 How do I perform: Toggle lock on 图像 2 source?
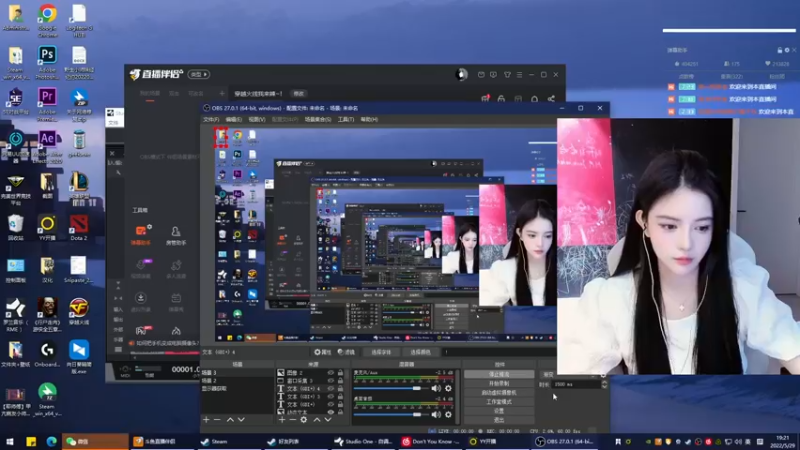[340, 372]
